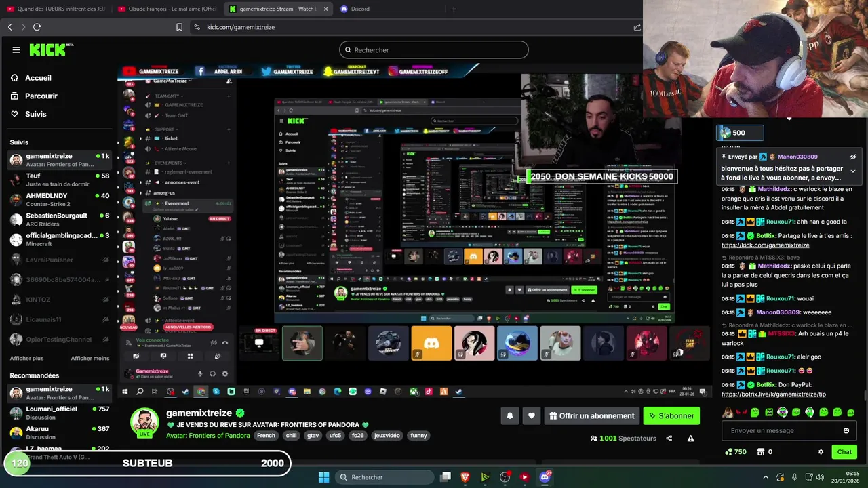Bookmark this page with the bookmark icon
The width and height of the screenshot is (868, 488).
[x=179, y=27]
